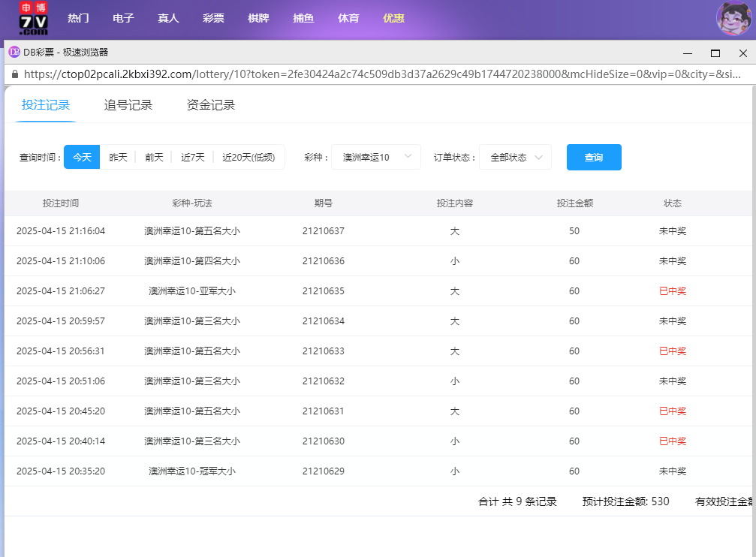Switch to the 追号记录 tab
The height and width of the screenshot is (557, 756).
pyautogui.click(x=129, y=105)
